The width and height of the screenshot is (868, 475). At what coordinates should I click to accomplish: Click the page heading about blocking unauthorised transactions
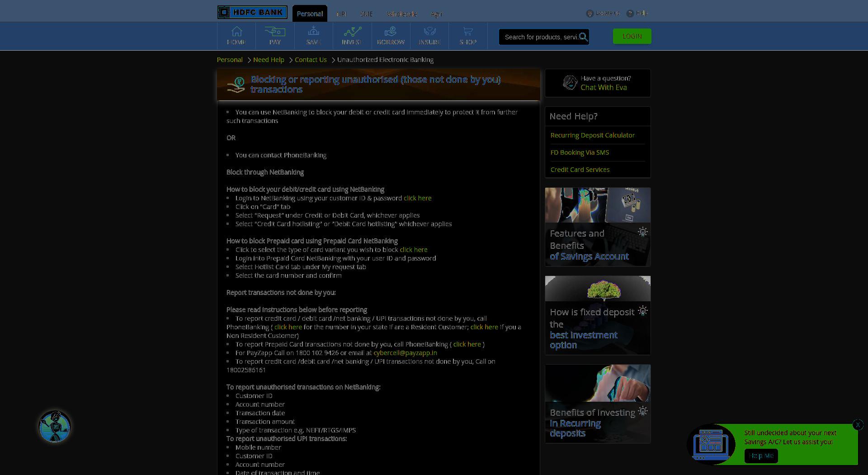click(376, 84)
